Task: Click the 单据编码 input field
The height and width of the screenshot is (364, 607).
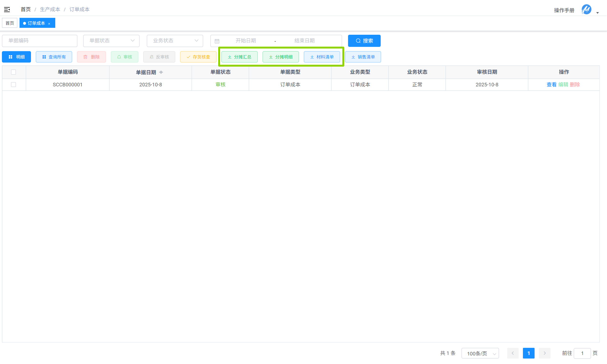Action: pos(40,41)
